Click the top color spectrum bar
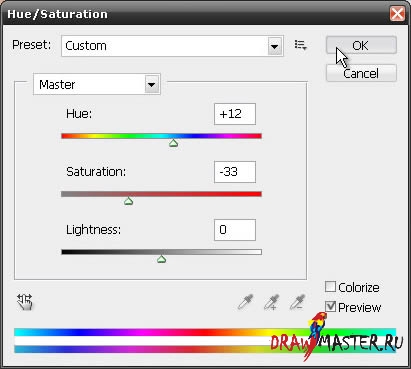This screenshot has width=411, height=369. tap(205, 332)
